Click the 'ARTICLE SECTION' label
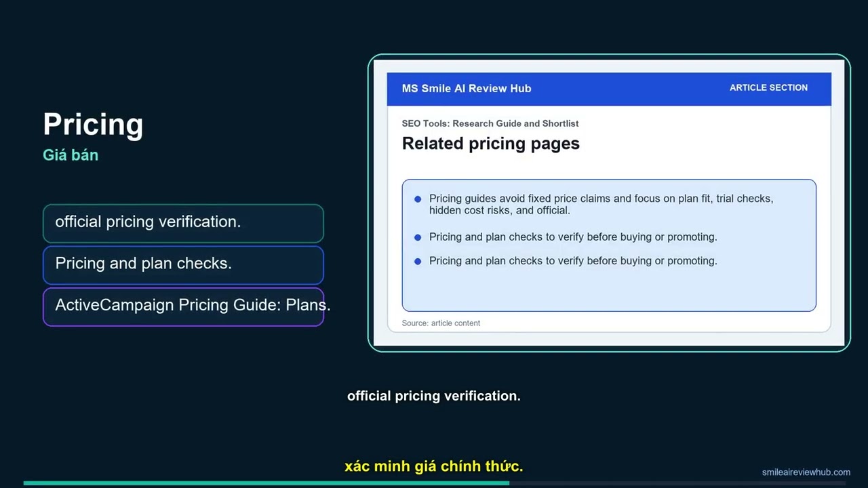 click(x=768, y=87)
